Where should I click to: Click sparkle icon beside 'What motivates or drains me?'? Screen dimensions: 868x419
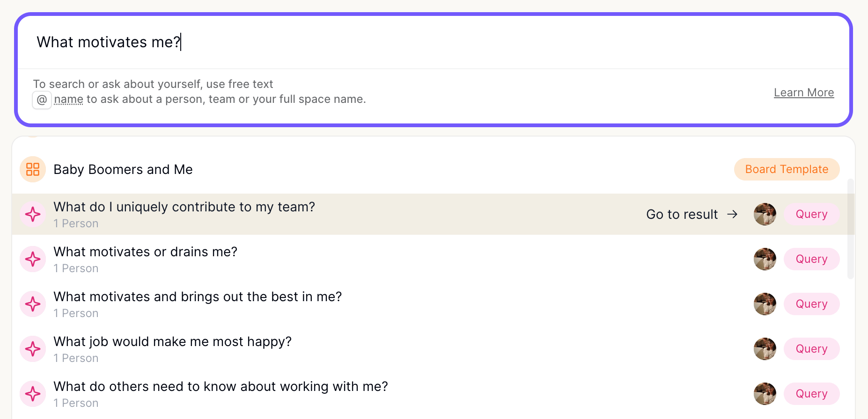coord(33,259)
